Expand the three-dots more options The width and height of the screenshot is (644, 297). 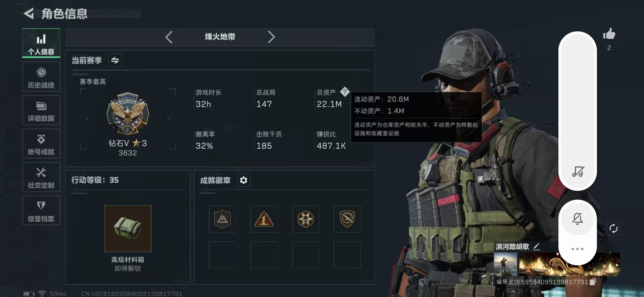pyautogui.click(x=577, y=249)
